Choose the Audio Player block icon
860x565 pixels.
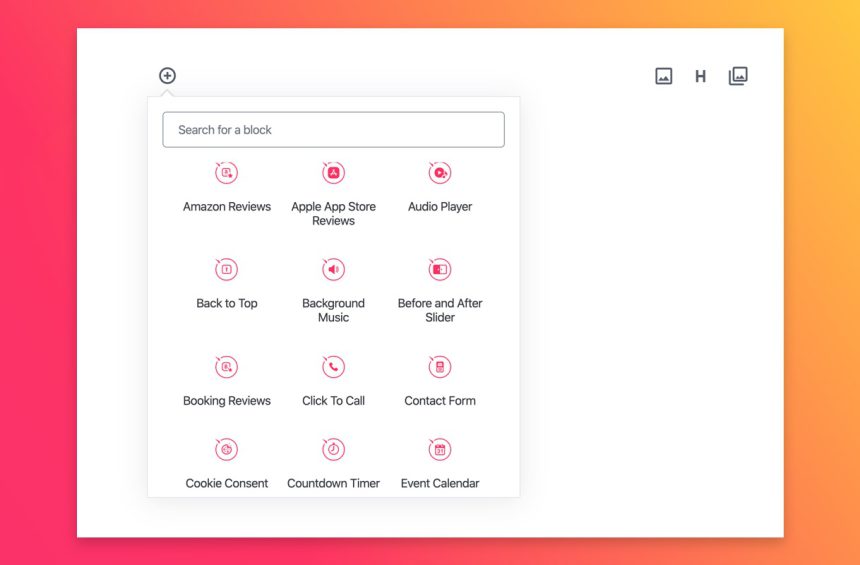pos(440,173)
